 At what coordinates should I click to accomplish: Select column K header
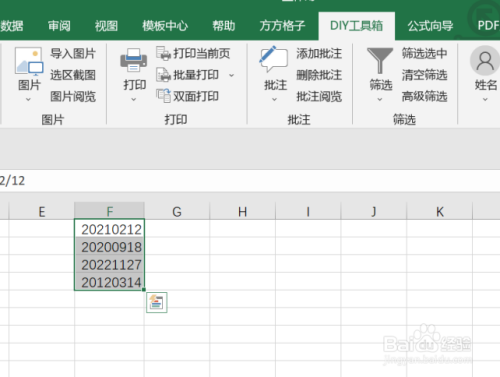click(440, 211)
